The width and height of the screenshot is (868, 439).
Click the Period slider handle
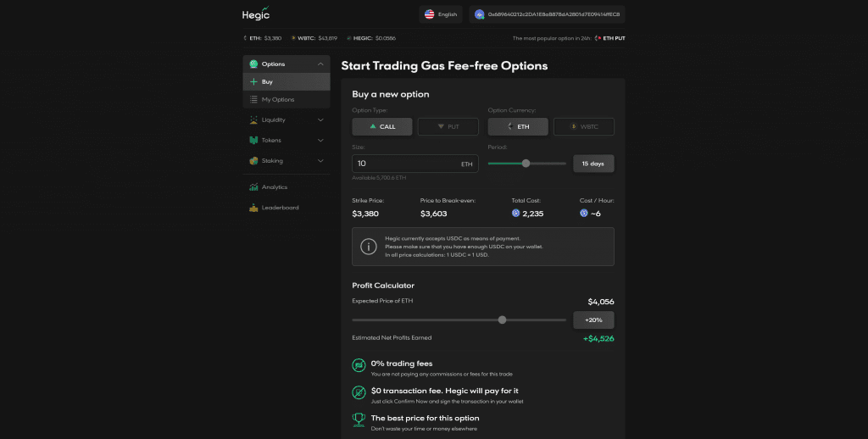coord(526,164)
